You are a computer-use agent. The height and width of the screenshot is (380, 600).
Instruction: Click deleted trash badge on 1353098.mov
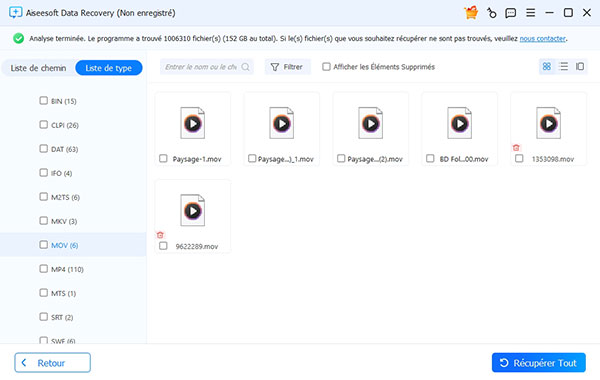[516, 147]
